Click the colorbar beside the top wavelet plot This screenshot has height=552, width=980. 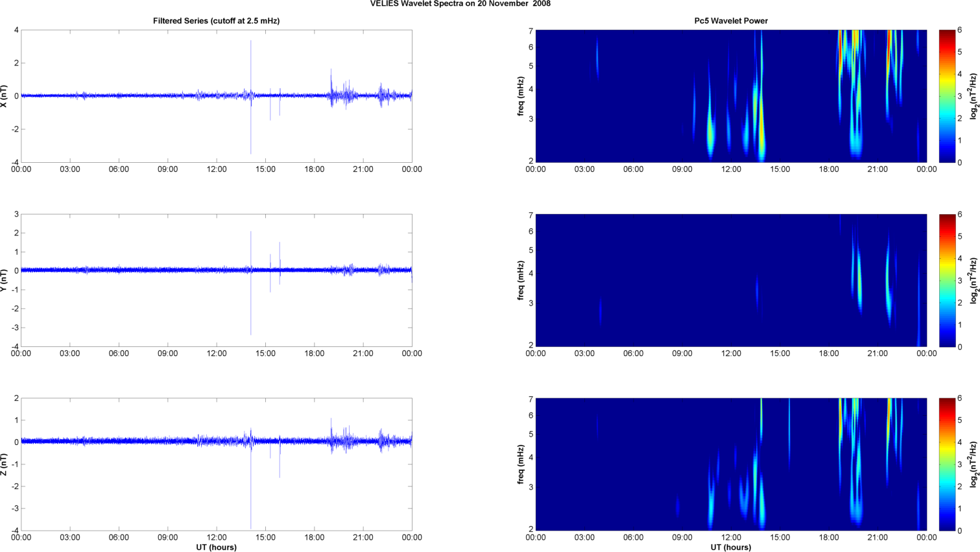947,96
